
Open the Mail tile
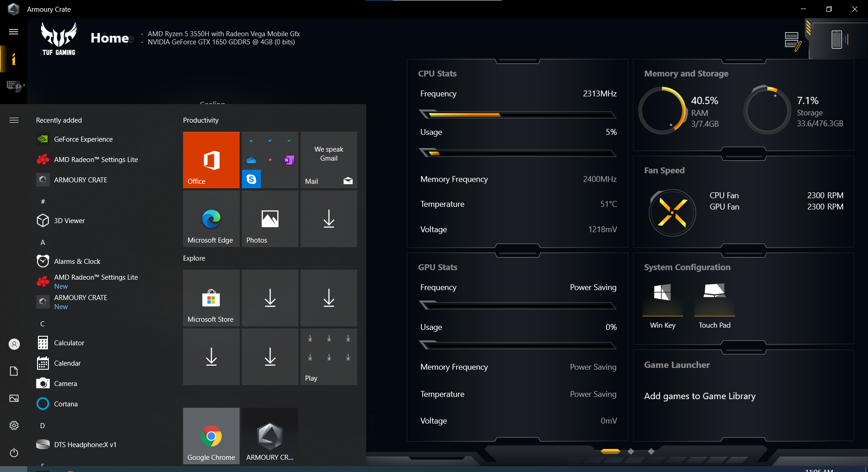tap(329, 160)
